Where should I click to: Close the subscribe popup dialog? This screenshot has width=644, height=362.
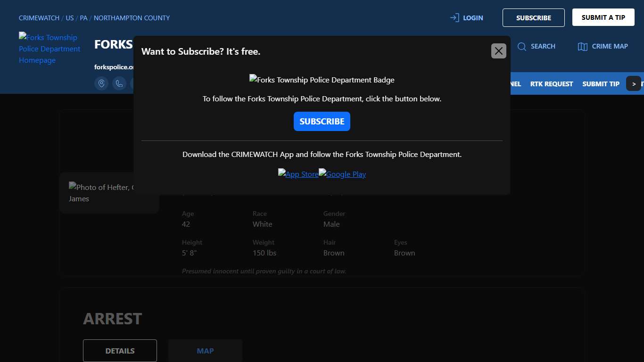pos(498,51)
